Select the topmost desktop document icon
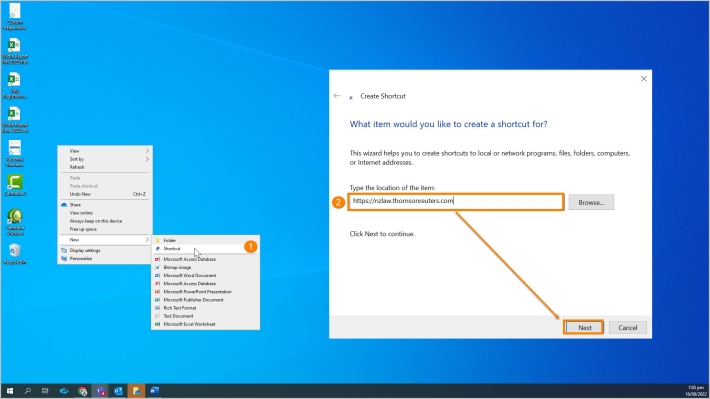Viewport: 710px width, 399px height. pyautogui.click(x=14, y=17)
